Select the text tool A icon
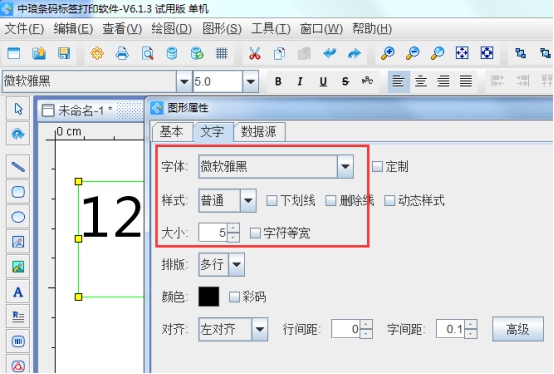This screenshot has width=554, height=374. [x=18, y=292]
